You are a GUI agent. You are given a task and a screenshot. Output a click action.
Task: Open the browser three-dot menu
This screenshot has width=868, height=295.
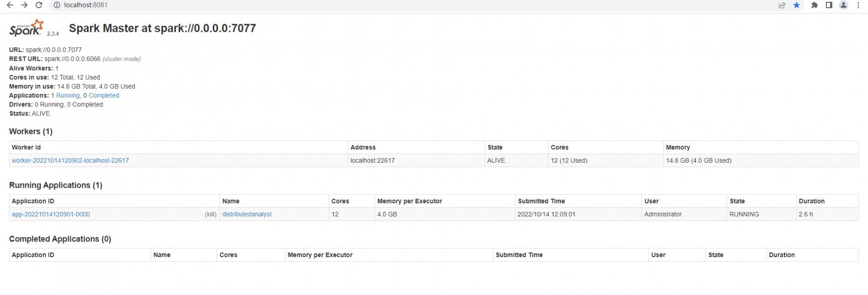pos(858,5)
